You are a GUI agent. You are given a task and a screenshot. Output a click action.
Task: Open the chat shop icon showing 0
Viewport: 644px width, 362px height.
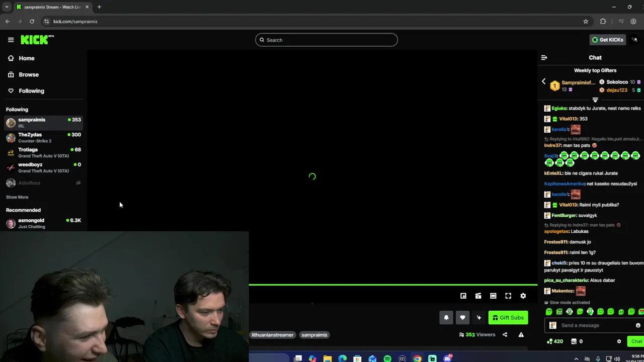coord(577,341)
